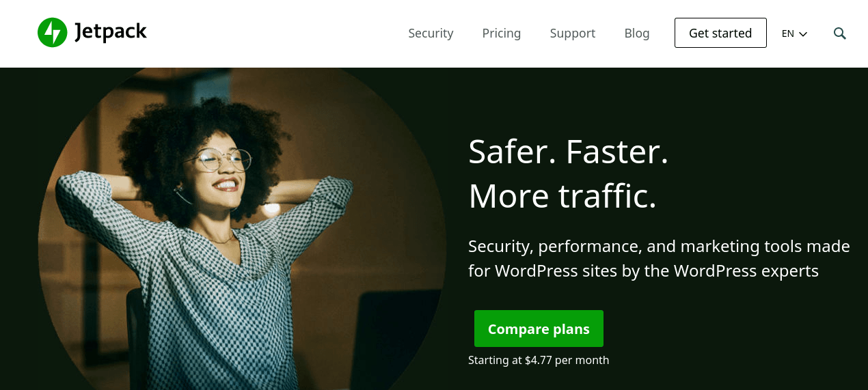
Task: Click the green Compare plans button
Action: click(x=539, y=329)
